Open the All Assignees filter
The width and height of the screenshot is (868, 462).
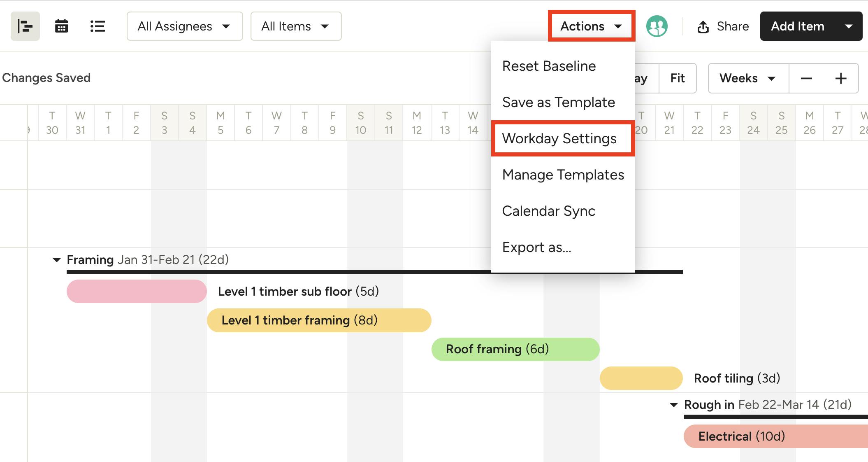pyautogui.click(x=184, y=26)
